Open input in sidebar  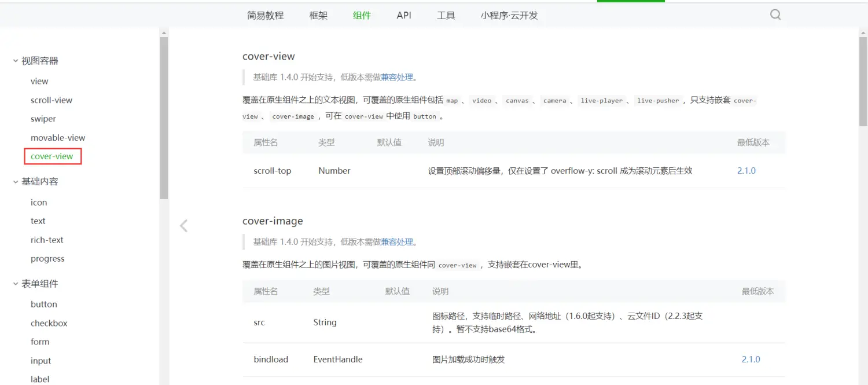click(x=41, y=361)
